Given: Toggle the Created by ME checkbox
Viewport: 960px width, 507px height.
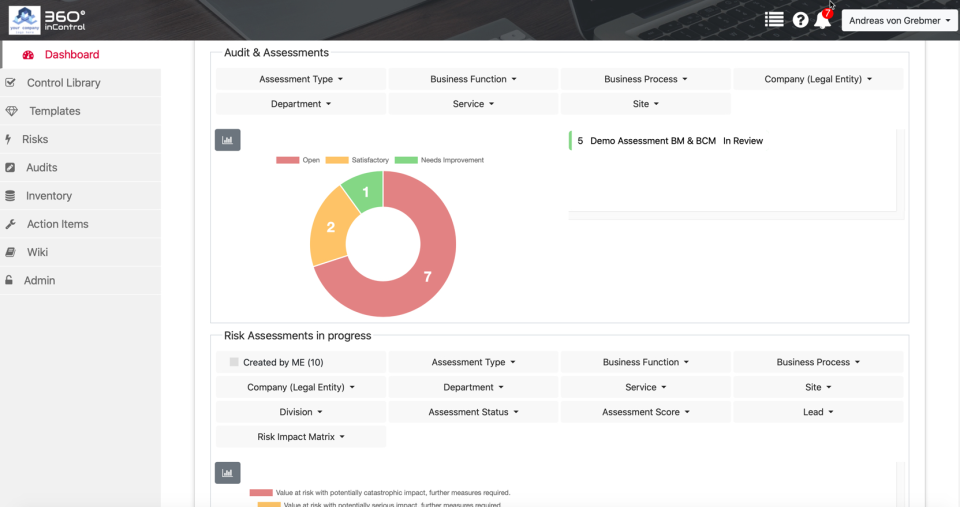Looking at the screenshot, I should click(234, 363).
